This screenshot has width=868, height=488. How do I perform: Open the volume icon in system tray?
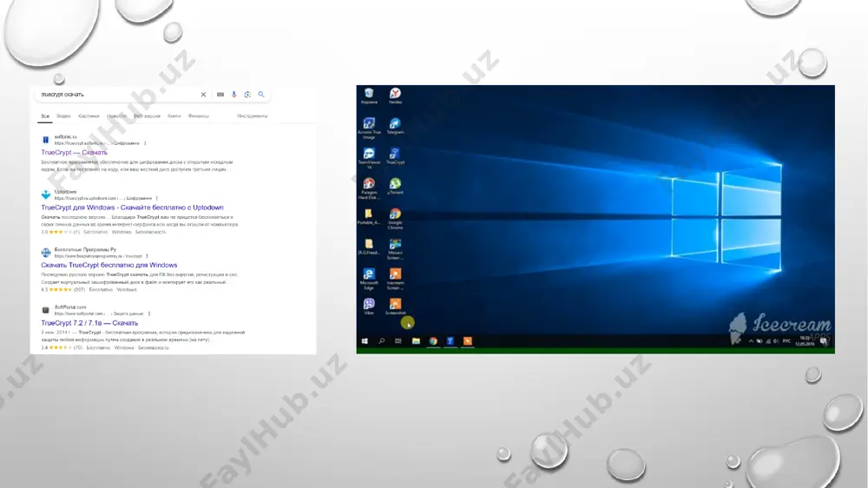[775, 341]
